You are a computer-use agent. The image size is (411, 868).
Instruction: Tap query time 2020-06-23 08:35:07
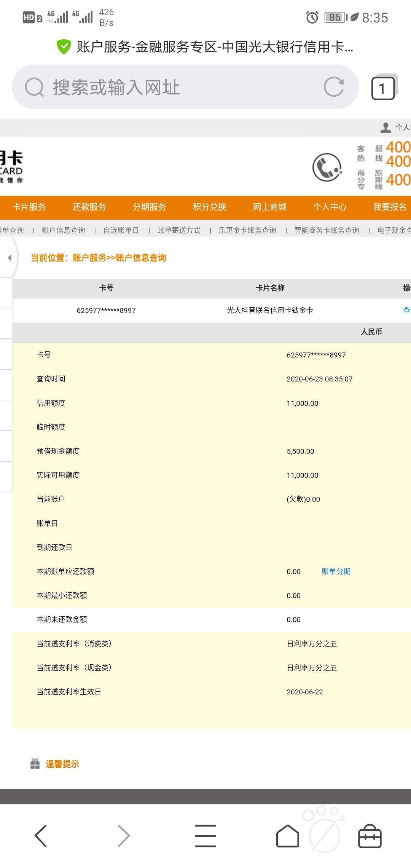coord(320,379)
